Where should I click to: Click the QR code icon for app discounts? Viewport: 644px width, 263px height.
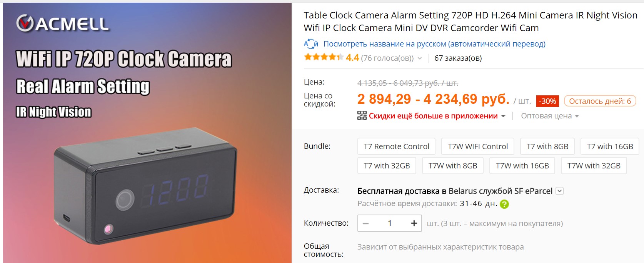tap(362, 115)
